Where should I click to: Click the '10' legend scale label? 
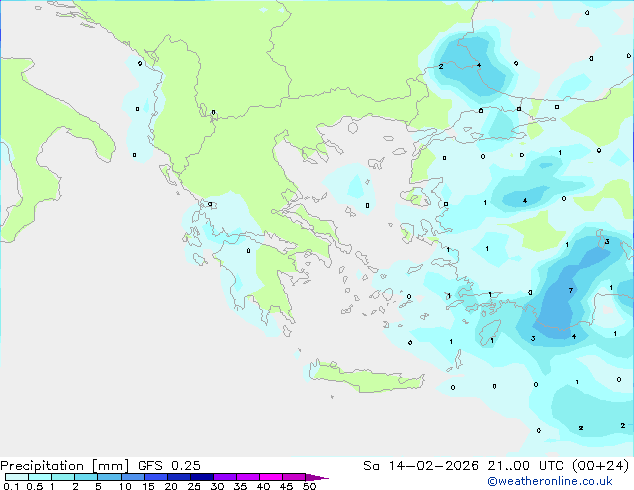pos(125,486)
